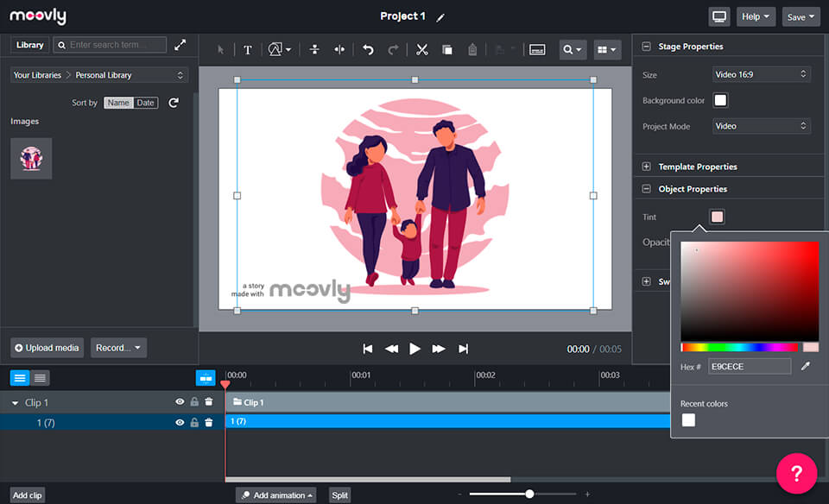Select the Text tool in toolbar

pos(248,50)
